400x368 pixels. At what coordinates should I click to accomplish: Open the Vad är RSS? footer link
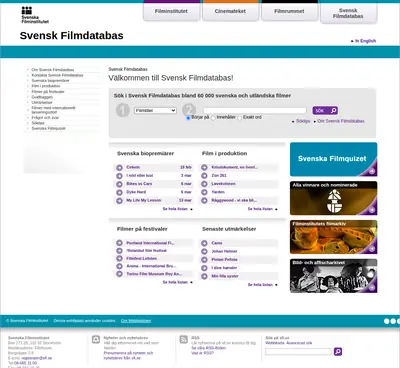click(x=202, y=353)
